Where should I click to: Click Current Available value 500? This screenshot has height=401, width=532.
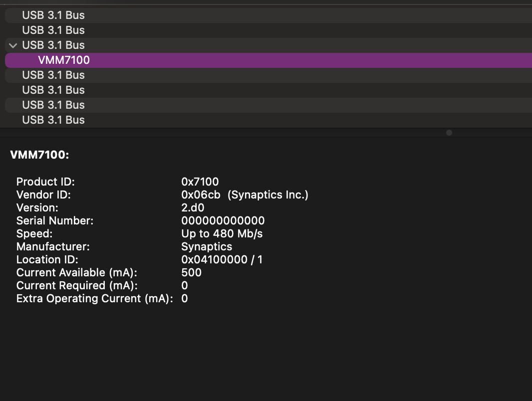click(x=192, y=273)
